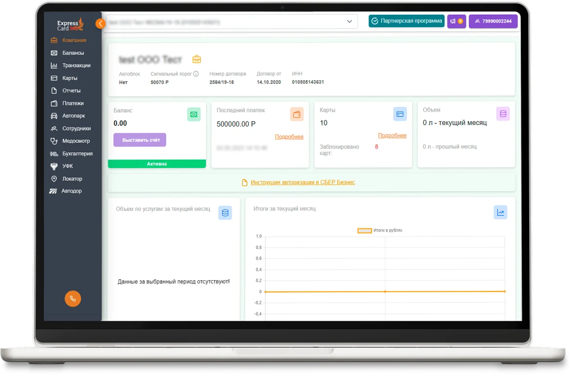The image size is (588, 375).
Task: Click the Сигнальный порог value 50070 Р
Action: (x=160, y=82)
